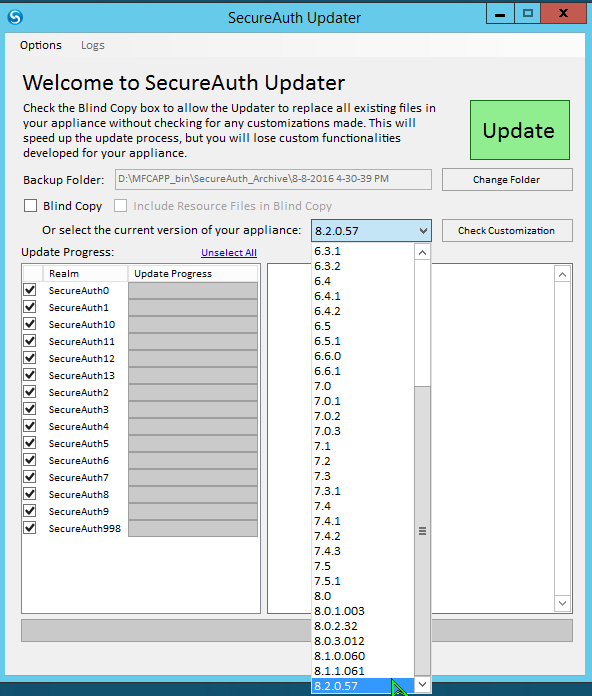
Task: Click the Backup Folder path field
Action: point(273,179)
